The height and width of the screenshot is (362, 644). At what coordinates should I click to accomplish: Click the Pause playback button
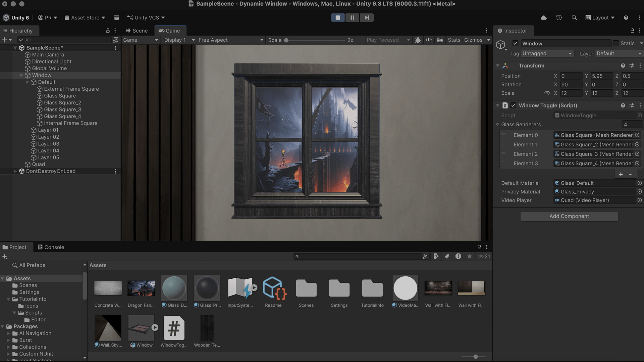352,18
